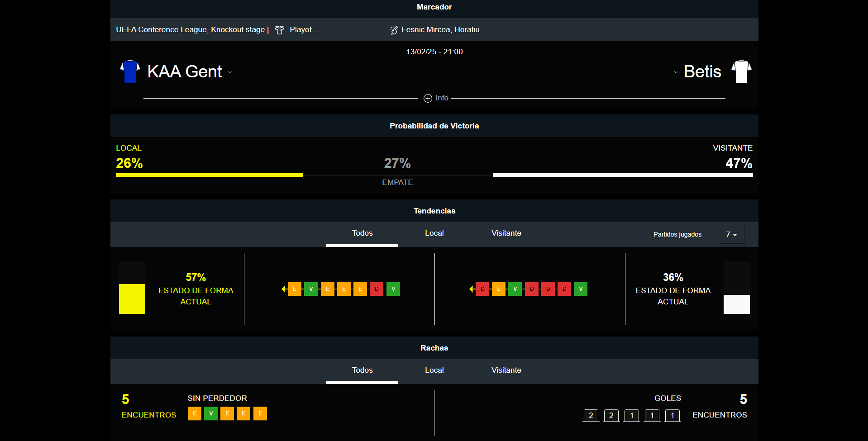Click the first goals box showing 2
868x441 pixels.
591,415
